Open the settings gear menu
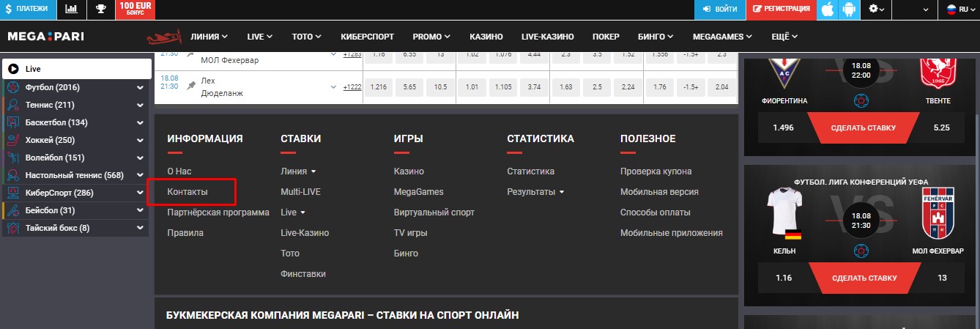This screenshot has height=329, width=980. coord(876,10)
